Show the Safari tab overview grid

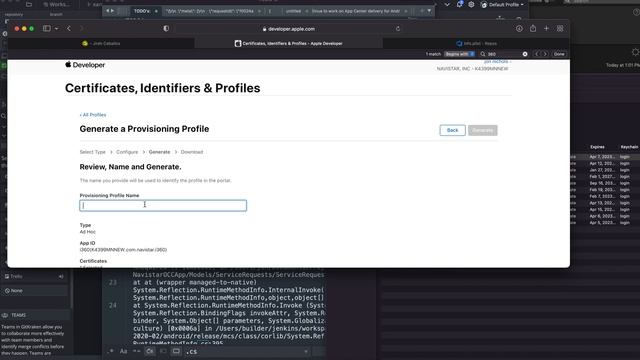click(560, 29)
